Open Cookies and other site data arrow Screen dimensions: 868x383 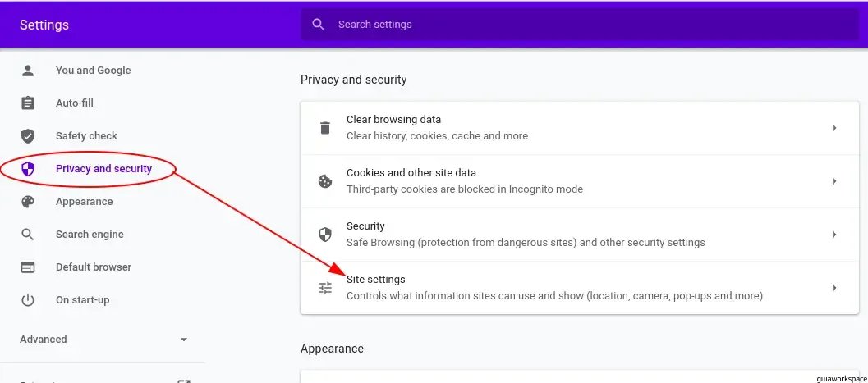tap(834, 181)
